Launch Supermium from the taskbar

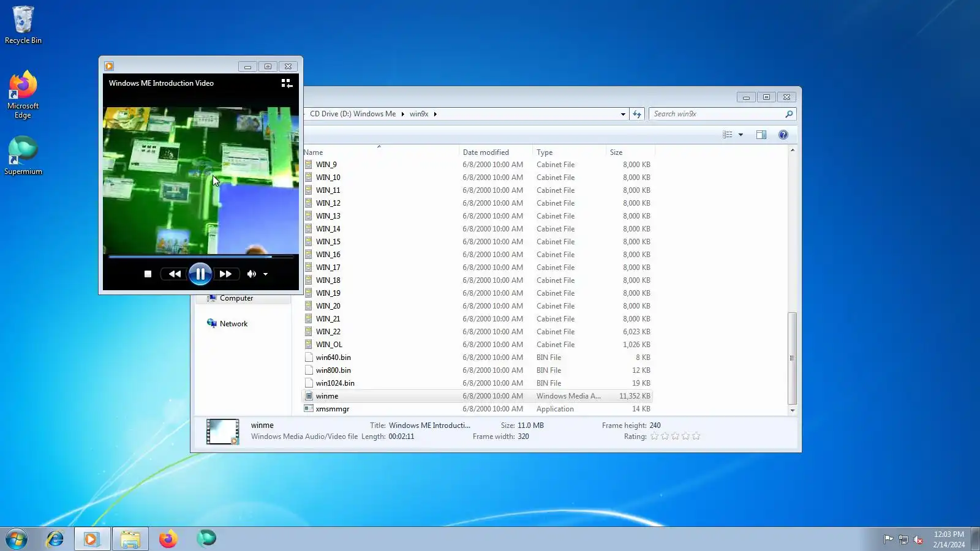click(x=206, y=539)
